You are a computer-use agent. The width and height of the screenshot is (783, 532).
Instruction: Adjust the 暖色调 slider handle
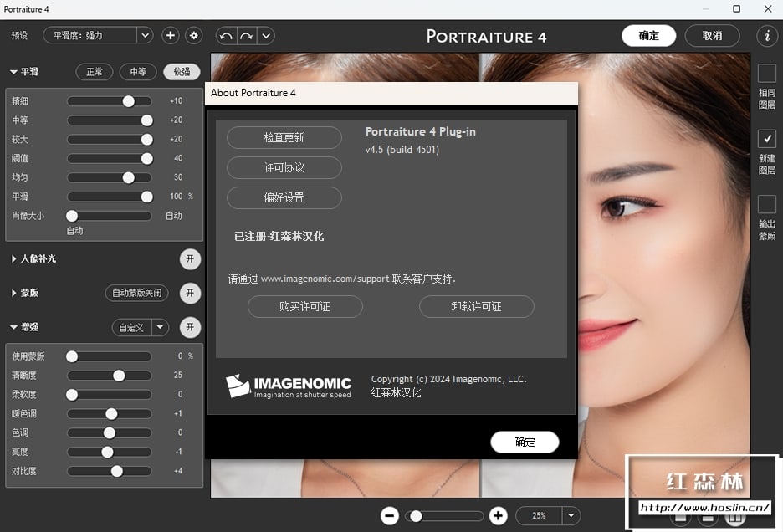(111, 413)
